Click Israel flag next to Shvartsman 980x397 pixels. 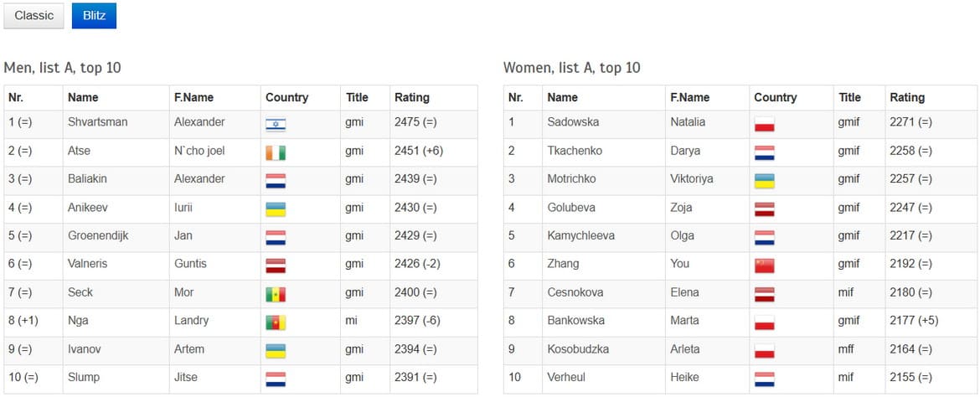point(276,124)
